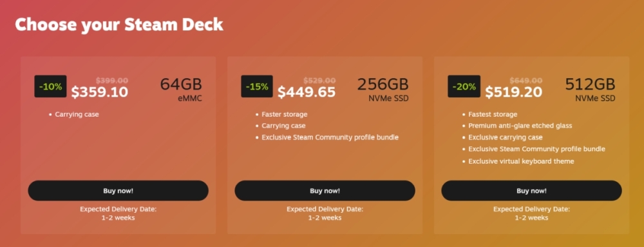Click 'Exclusive virtual keyboard theme' feature
The image size is (644, 247).
click(521, 161)
